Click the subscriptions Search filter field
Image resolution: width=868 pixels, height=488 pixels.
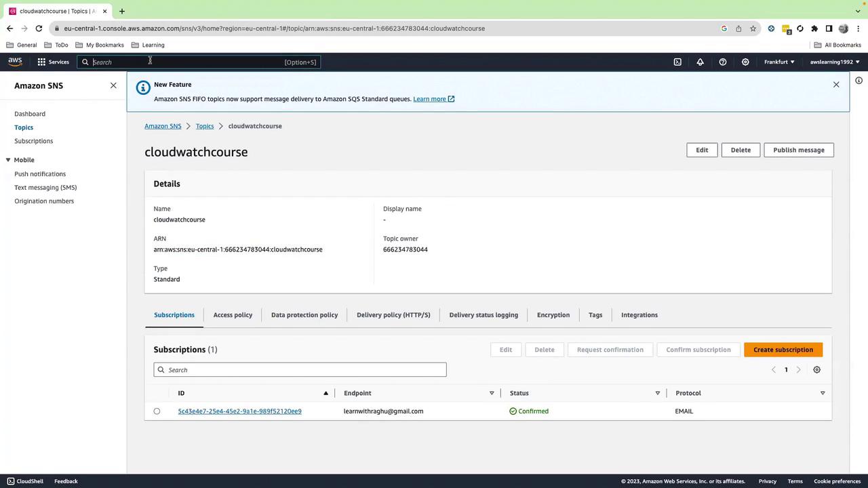(x=300, y=370)
